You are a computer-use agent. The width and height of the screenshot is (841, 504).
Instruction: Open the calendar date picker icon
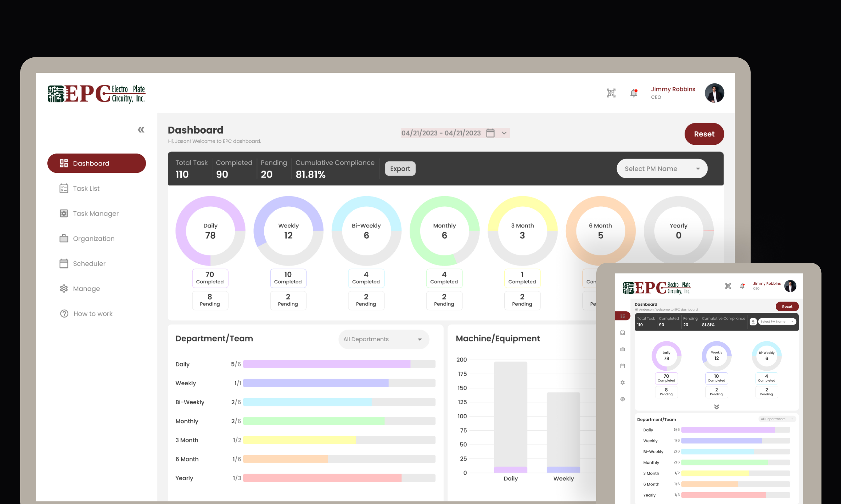[490, 133]
